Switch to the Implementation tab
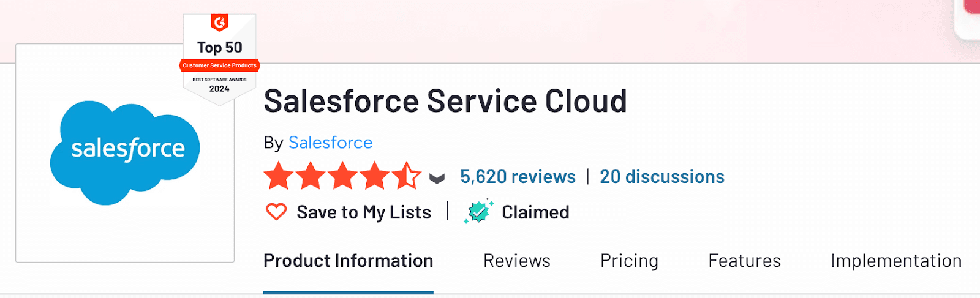The image size is (980, 298). coord(895,261)
